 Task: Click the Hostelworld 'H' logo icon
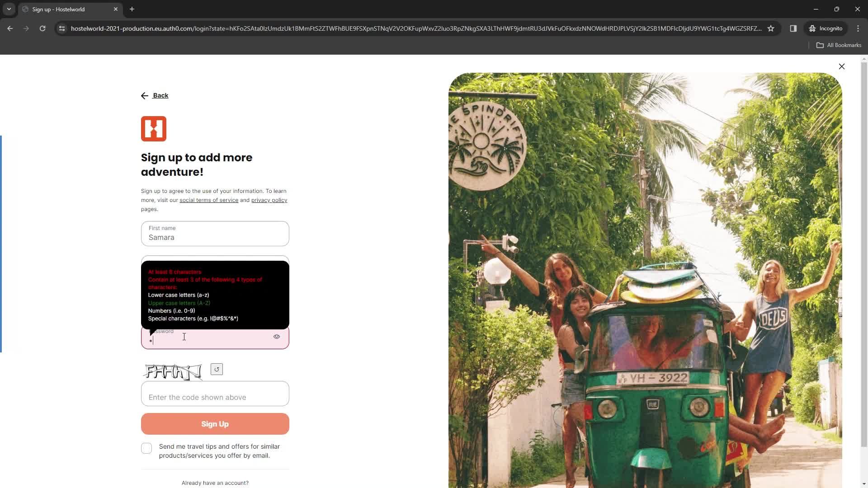pos(154,129)
